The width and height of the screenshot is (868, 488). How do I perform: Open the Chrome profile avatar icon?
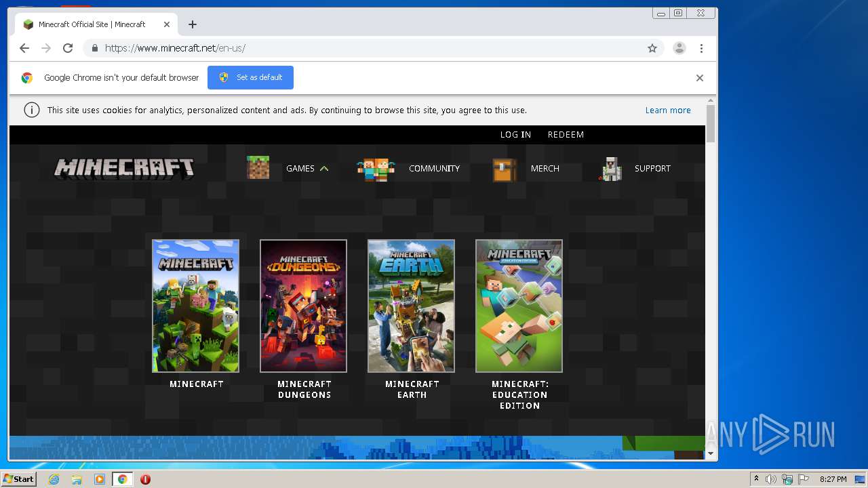[x=679, y=48]
